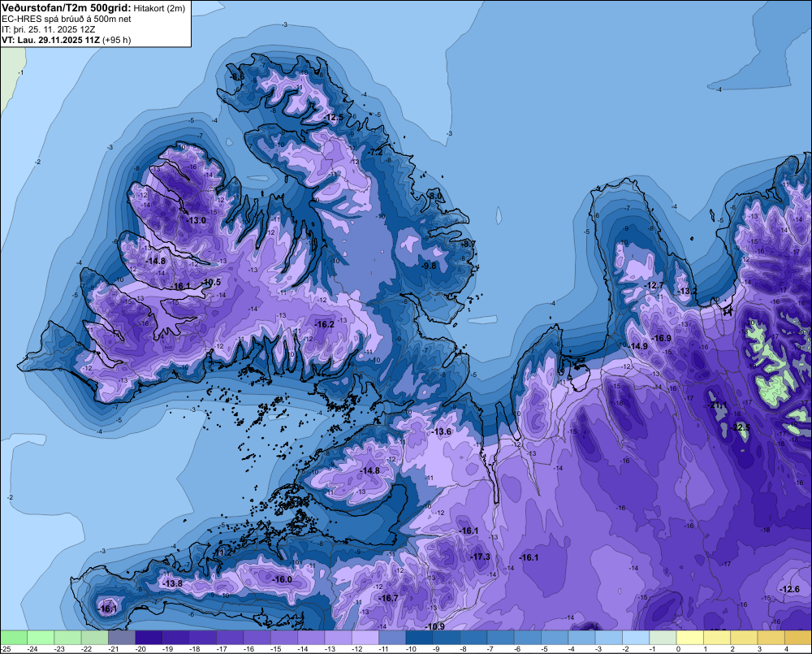Click the '-25' legend scale label
The image size is (812, 654).
point(6,649)
